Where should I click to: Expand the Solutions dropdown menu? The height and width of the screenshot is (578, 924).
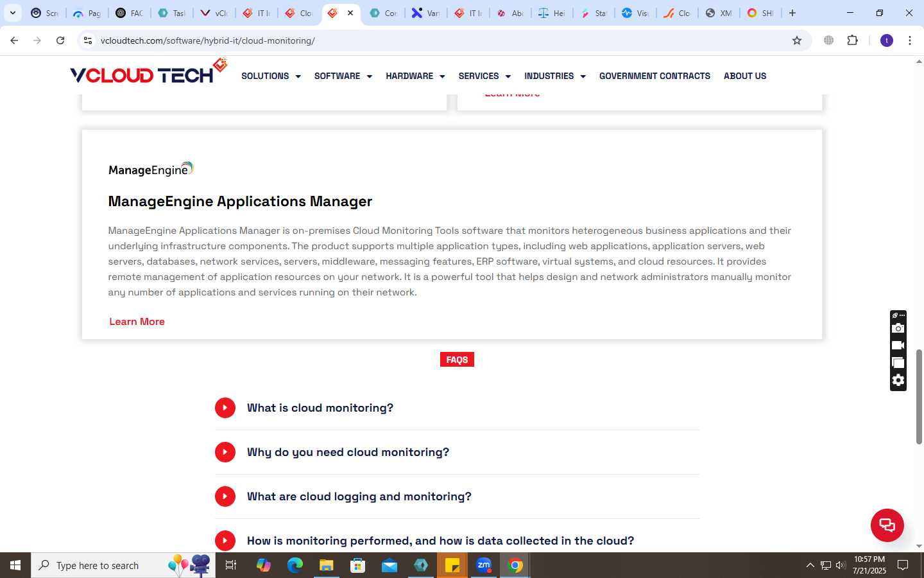click(x=271, y=76)
